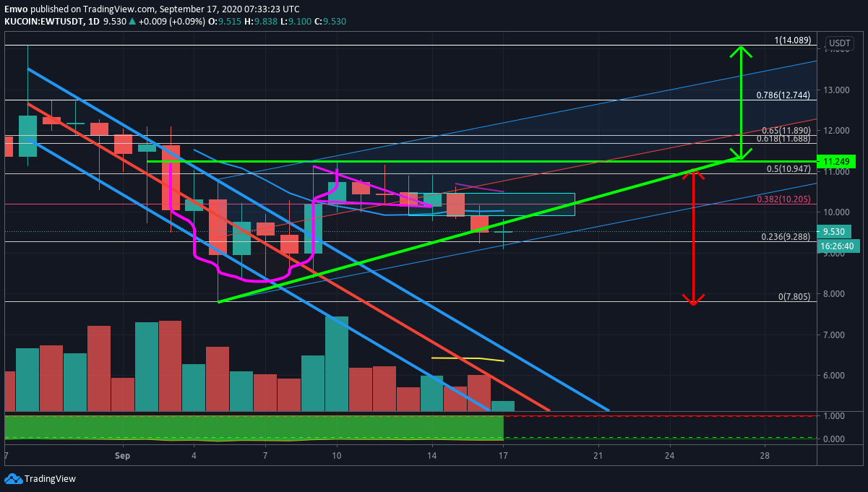Click the 8.000 price axis label
This screenshot has height=492, width=868.
coord(835,294)
